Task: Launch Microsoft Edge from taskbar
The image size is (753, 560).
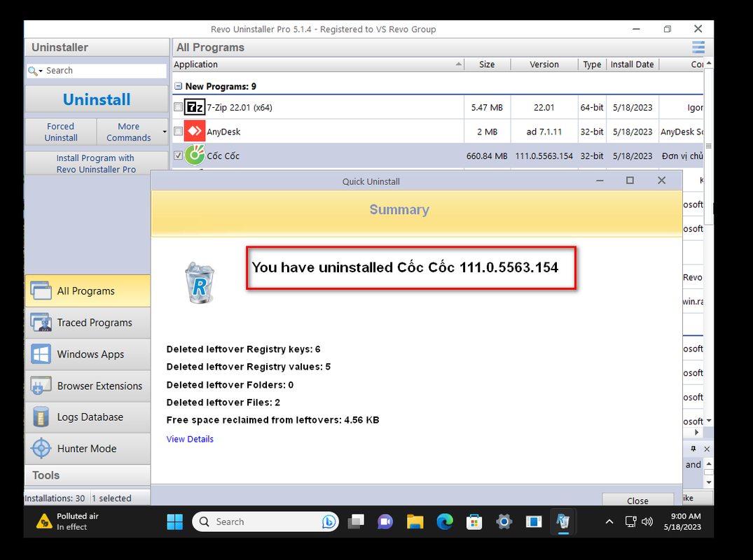Action: (445, 521)
